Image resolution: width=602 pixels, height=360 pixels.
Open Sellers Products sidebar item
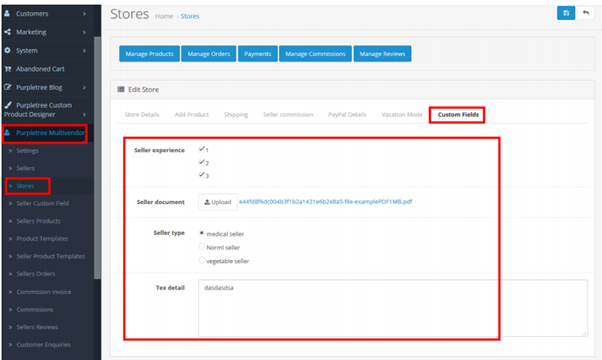[x=38, y=221]
